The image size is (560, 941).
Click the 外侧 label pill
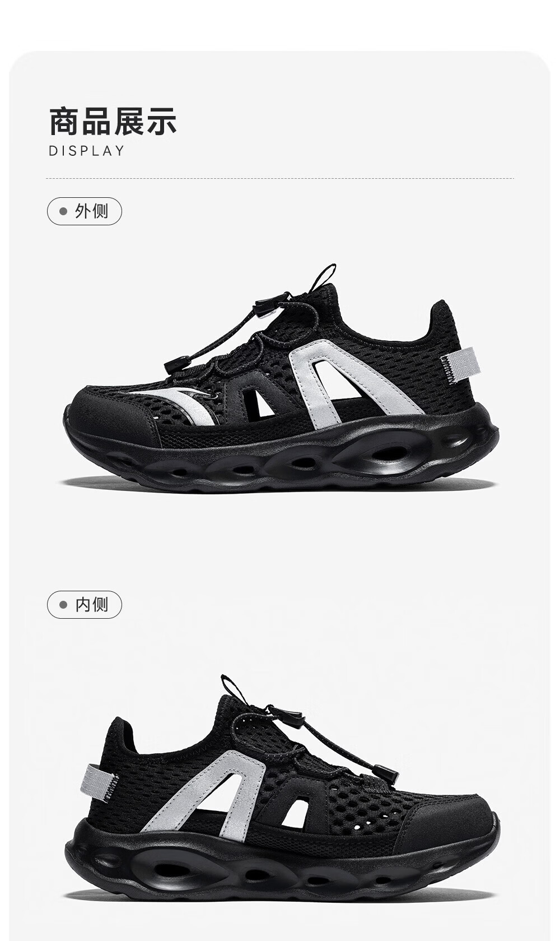click(x=84, y=211)
